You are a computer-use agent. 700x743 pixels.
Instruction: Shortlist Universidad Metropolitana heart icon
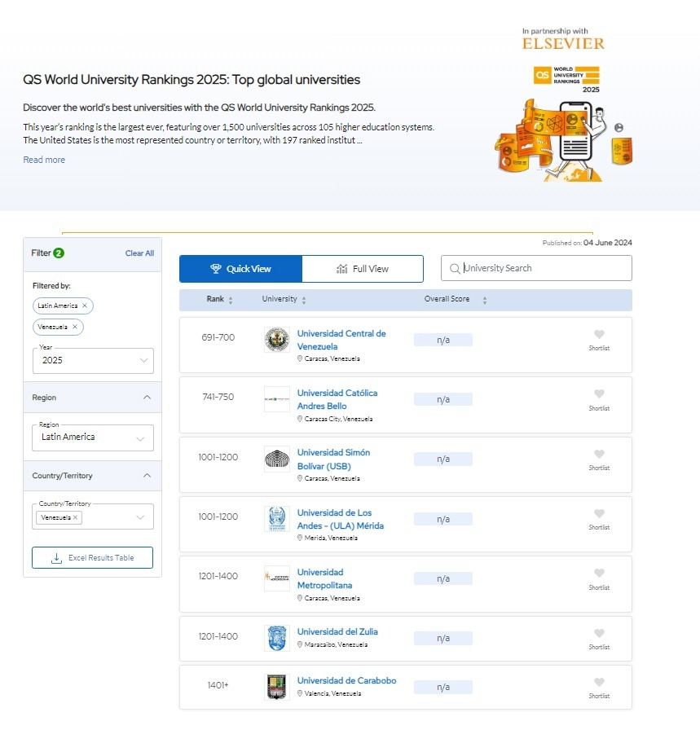tap(599, 573)
